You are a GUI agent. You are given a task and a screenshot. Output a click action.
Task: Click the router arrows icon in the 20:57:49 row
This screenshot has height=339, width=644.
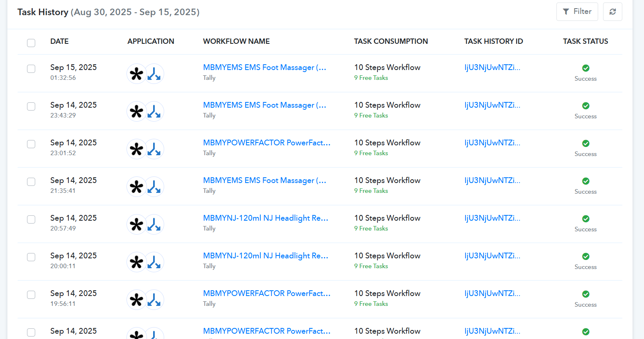tap(154, 225)
